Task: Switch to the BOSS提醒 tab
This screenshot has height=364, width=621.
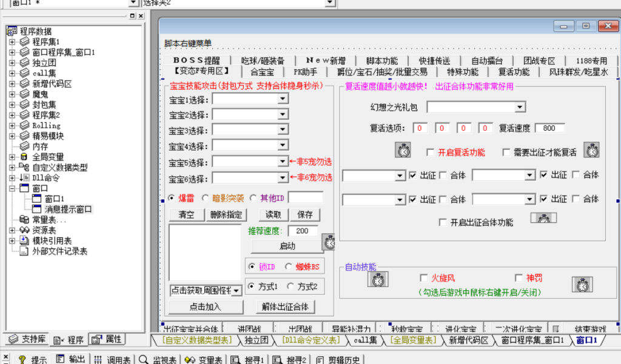Action: click(196, 61)
